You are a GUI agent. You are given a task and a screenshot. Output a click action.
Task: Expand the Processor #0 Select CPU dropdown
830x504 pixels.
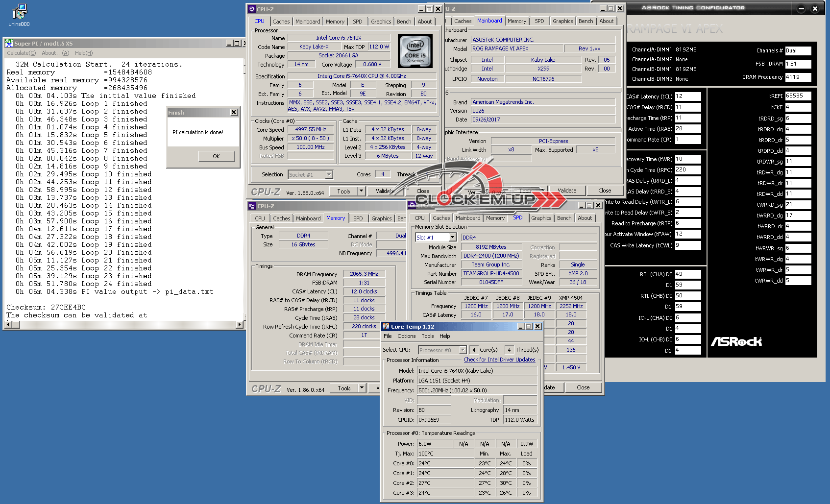[x=463, y=350]
